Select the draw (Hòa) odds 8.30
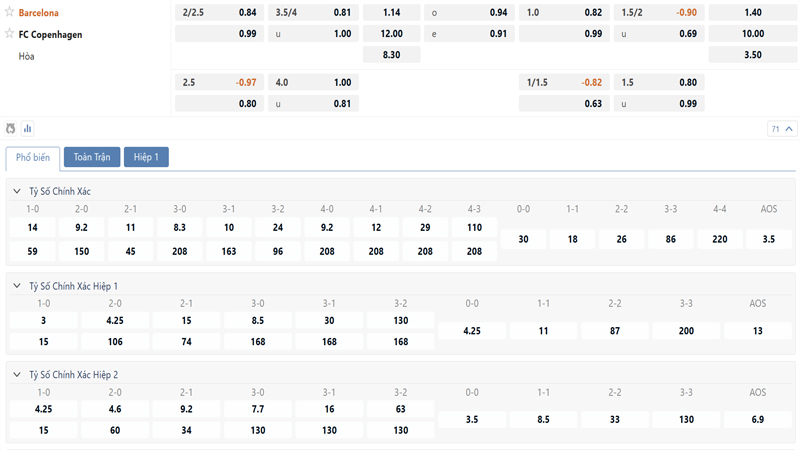The image size is (800, 450). pos(391,55)
